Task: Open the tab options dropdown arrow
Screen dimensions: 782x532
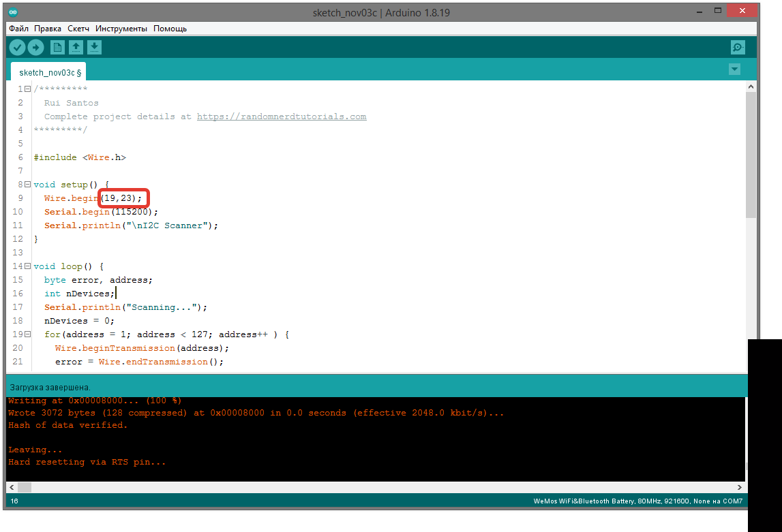Action: [x=734, y=69]
